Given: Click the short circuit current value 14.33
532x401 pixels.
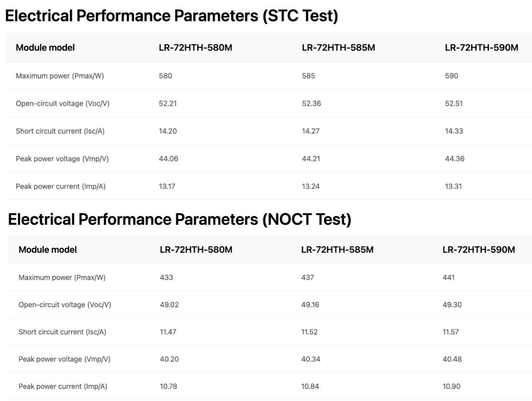Looking at the screenshot, I should coord(454,131).
